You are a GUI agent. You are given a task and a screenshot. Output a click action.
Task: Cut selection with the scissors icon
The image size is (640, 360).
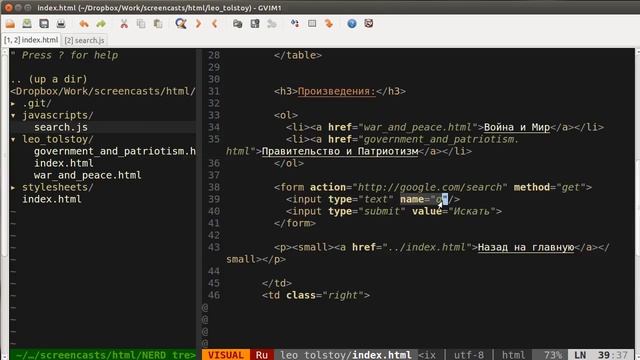[124, 24]
